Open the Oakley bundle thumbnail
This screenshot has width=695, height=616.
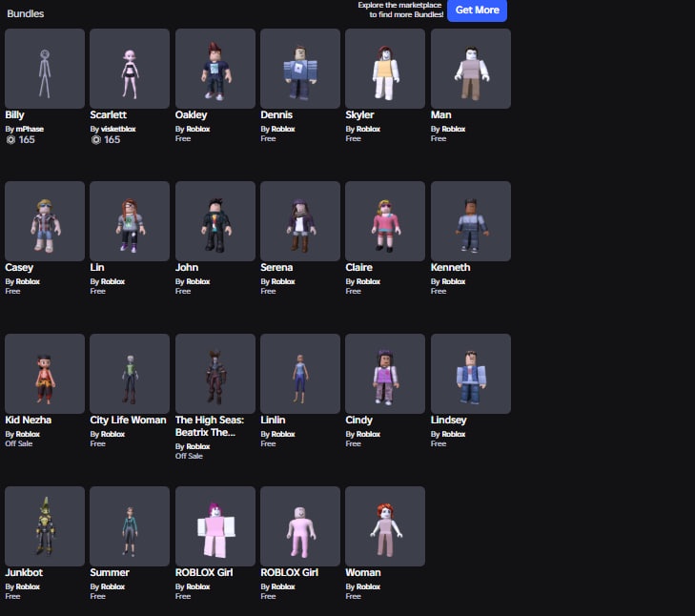click(x=215, y=69)
